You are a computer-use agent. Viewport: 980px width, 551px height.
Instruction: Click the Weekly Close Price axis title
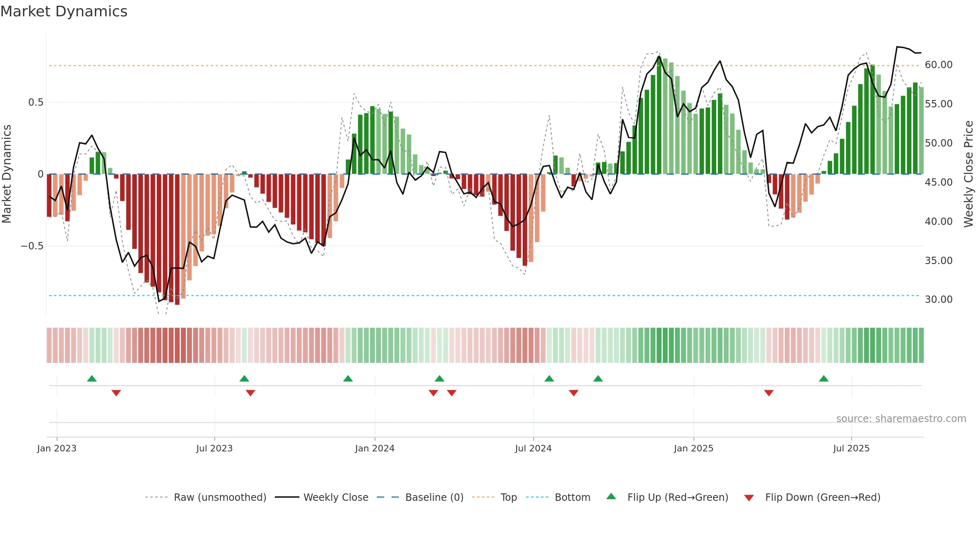coord(969,174)
